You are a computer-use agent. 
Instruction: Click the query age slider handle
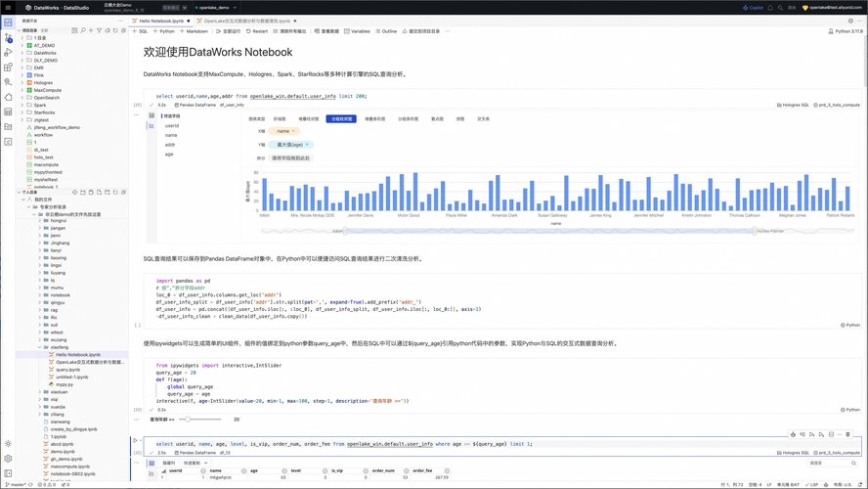tap(188, 420)
